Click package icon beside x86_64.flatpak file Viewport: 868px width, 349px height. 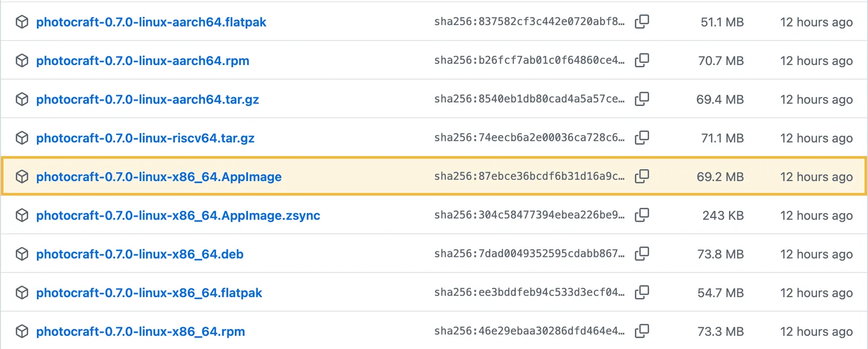tap(22, 293)
